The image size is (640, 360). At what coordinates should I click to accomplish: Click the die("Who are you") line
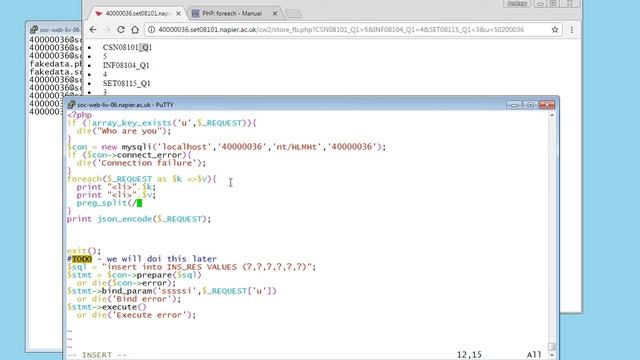[x=124, y=131]
